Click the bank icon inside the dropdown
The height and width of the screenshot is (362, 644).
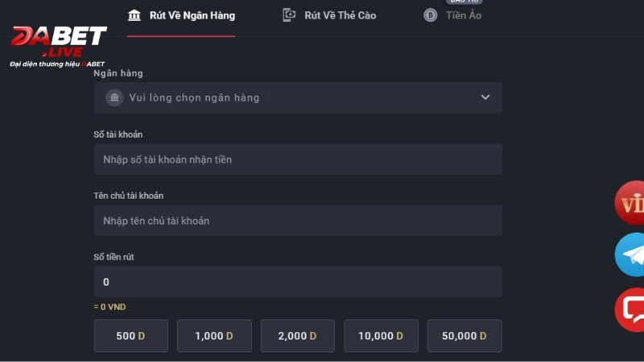114,97
